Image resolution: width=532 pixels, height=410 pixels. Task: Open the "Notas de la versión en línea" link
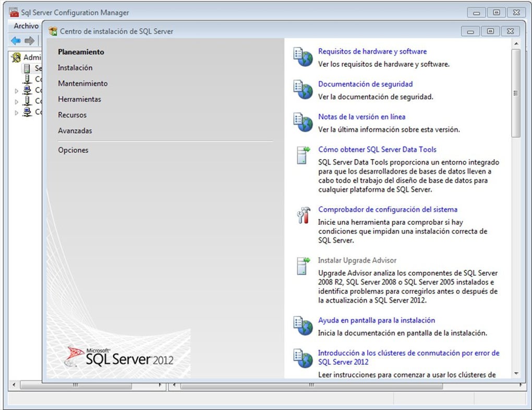coord(362,117)
